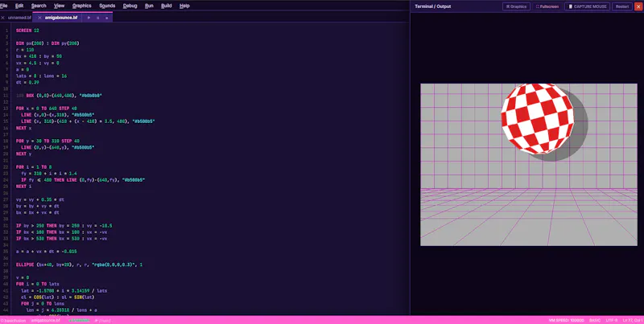The image size is (644, 324).
Task: Click the 'SCREEN 12' code line
Action: click(x=27, y=31)
